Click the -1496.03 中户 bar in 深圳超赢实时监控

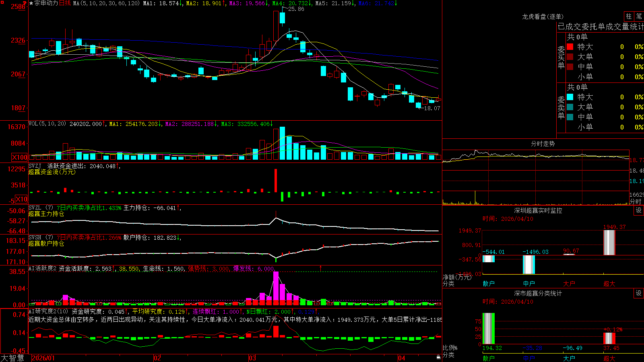click(529, 265)
